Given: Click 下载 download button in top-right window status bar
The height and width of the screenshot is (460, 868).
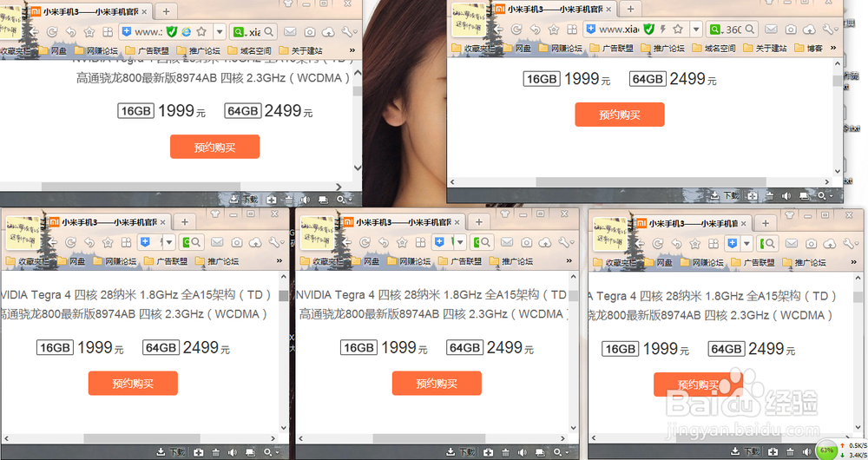Looking at the screenshot, I should [725, 195].
